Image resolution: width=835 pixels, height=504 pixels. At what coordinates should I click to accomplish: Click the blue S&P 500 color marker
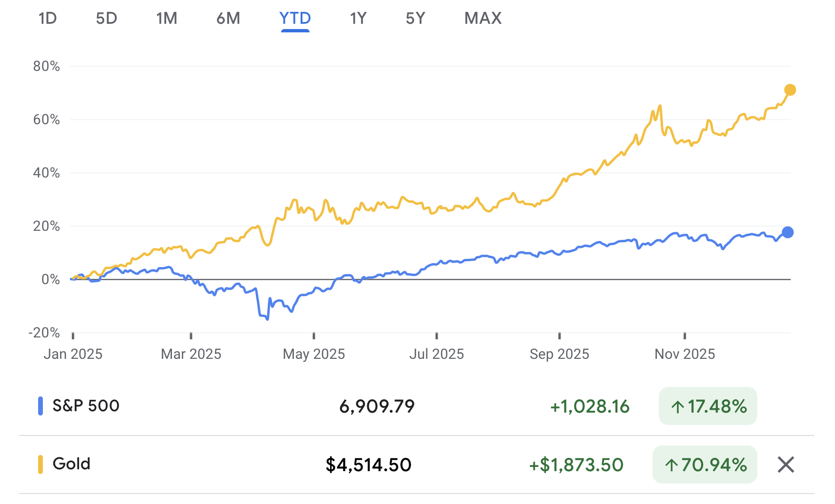pyautogui.click(x=40, y=406)
